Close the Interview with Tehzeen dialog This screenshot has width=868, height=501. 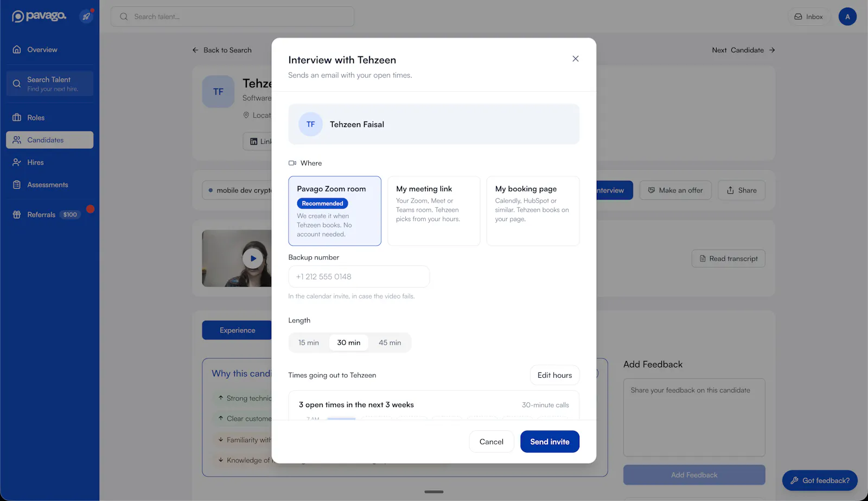tap(576, 59)
